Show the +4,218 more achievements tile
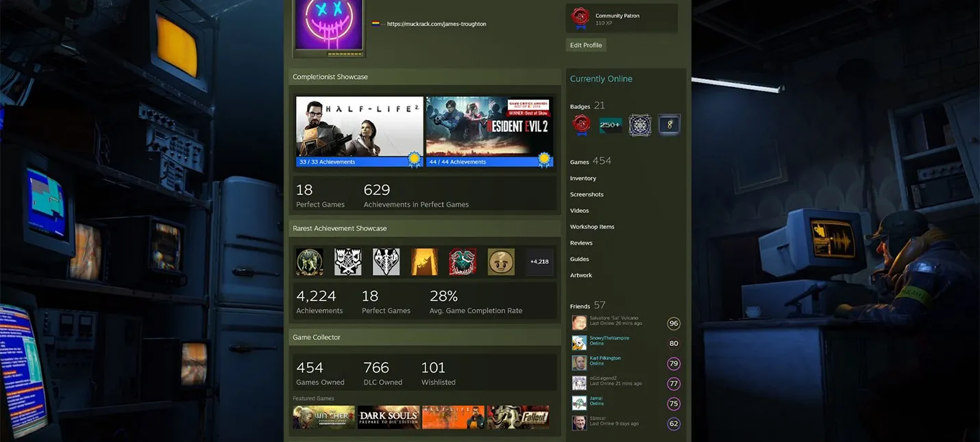The height and width of the screenshot is (442, 980). [539, 262]
